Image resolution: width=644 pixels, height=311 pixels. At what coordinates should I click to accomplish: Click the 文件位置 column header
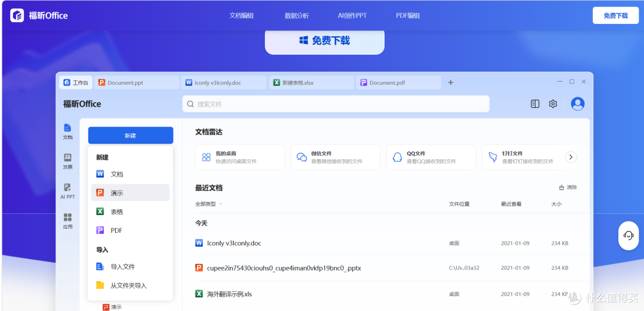459,204
